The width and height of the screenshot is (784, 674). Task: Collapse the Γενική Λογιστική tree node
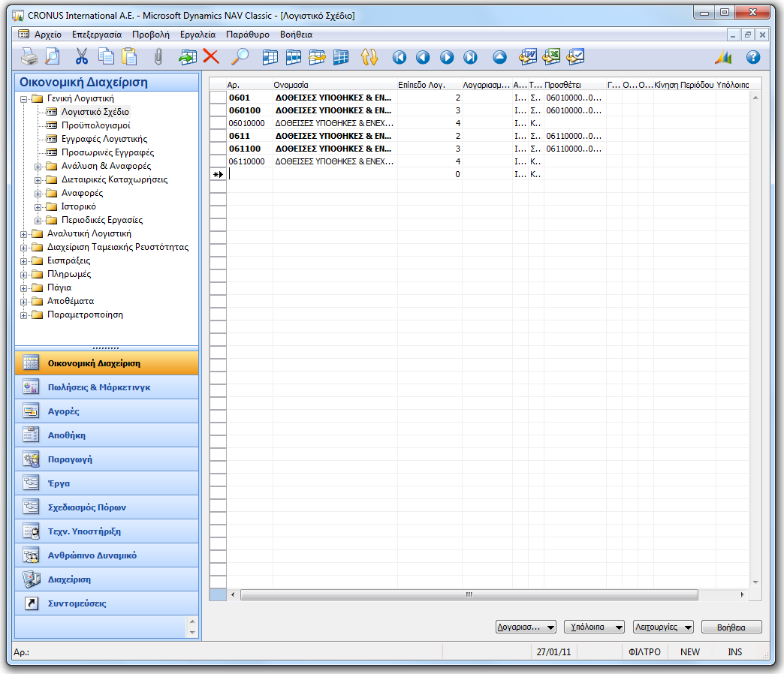click(23, 99)
